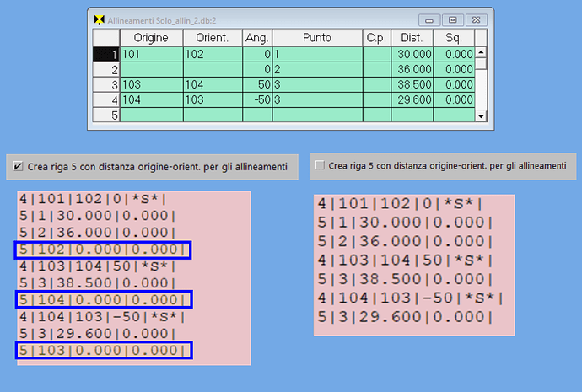Click empty Origine cell in row 2
Viewport: 582px width, 392px height.
152,70
